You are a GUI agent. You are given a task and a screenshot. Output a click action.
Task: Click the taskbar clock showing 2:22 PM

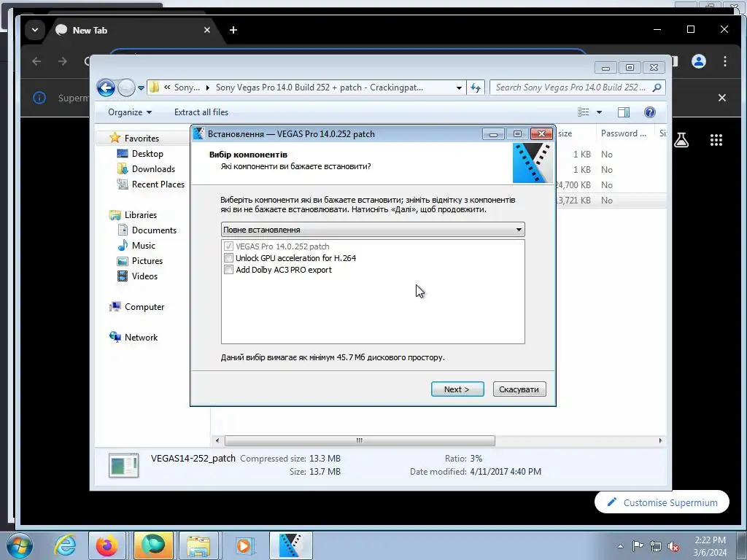click(x=710, y=546)
